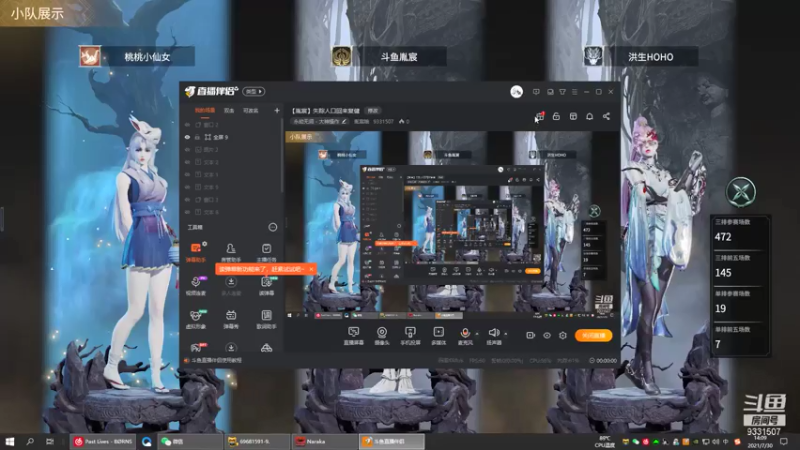This screenshot has height=450, width=800.
Task: Switch to Naraka taskbar window
Action: point(324,441)
